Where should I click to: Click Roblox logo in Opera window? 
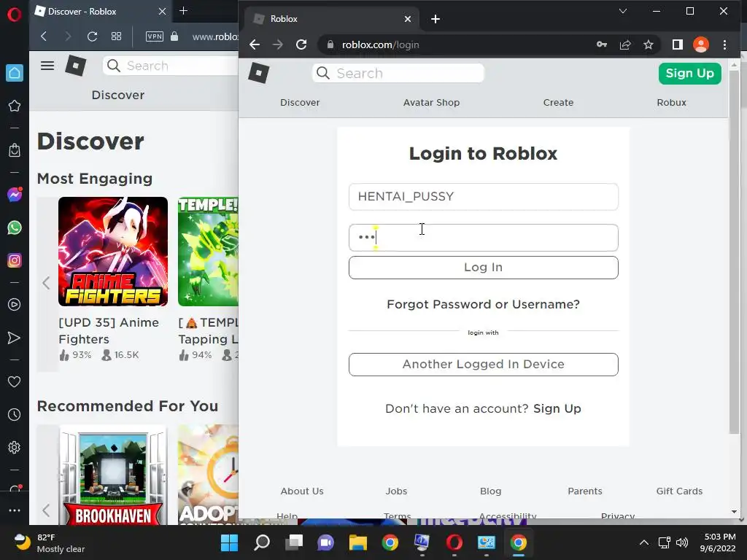point(76,66)
